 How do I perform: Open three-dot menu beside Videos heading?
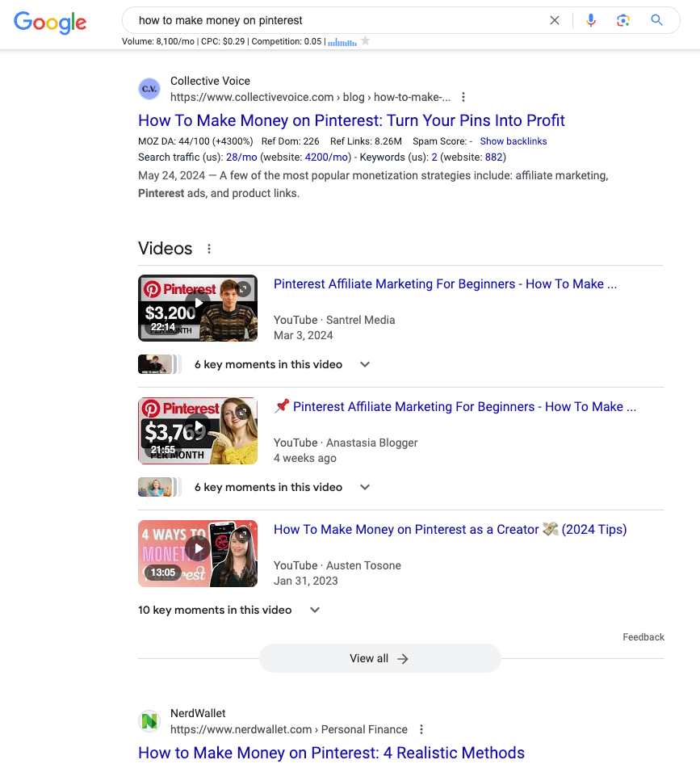coord(209,249)
